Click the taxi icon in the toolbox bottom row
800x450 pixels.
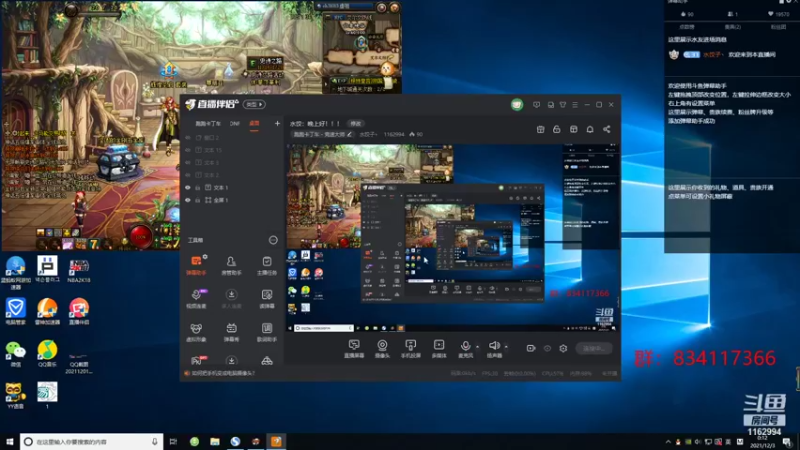coord(267,361)
